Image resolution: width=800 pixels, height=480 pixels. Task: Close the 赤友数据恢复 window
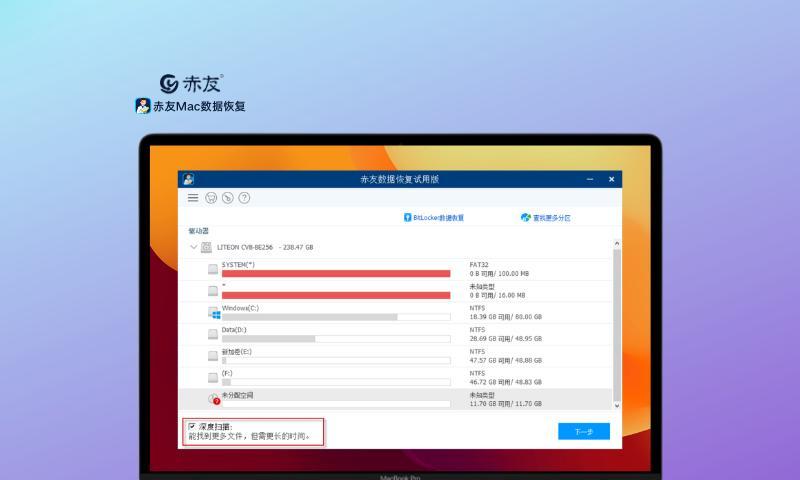[611, 179]
